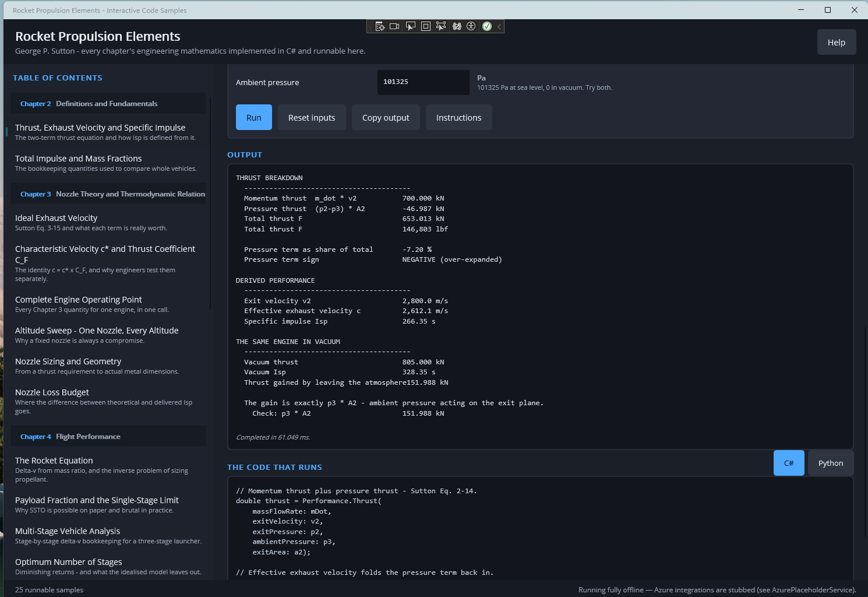
Task: Open Altitude Sweep - One Nozzle sample
Action: tap(108, 335)
